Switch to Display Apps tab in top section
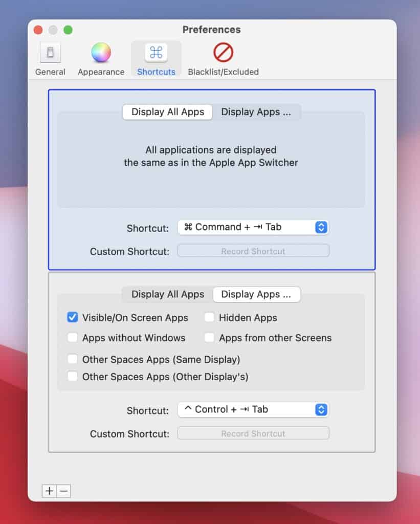The height and width of the screenshot is (524, 420). (256, 112)
